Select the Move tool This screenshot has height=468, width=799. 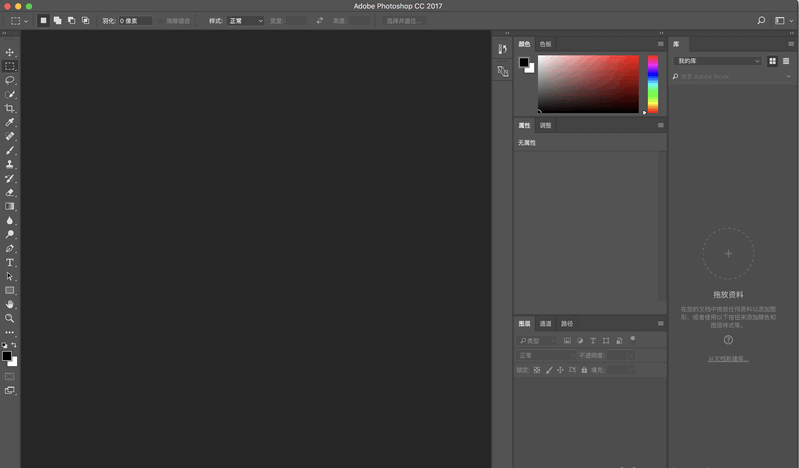click(x=10, y=52)
